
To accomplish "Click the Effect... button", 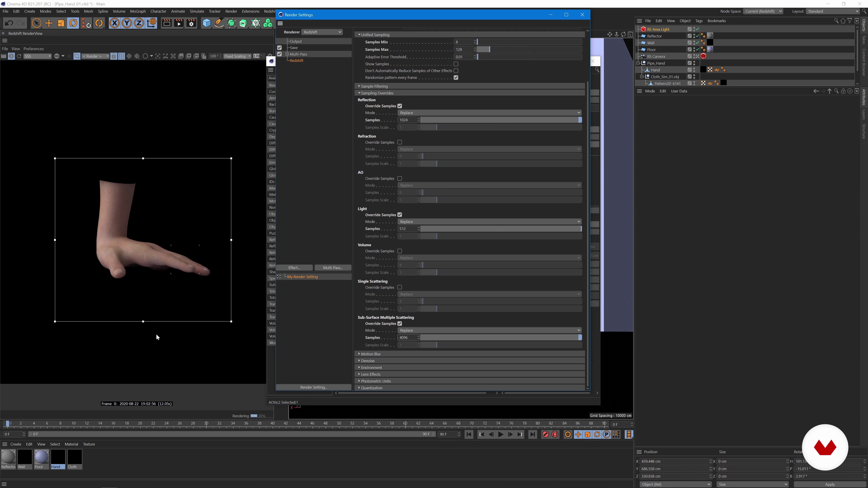I will point(294,268).
